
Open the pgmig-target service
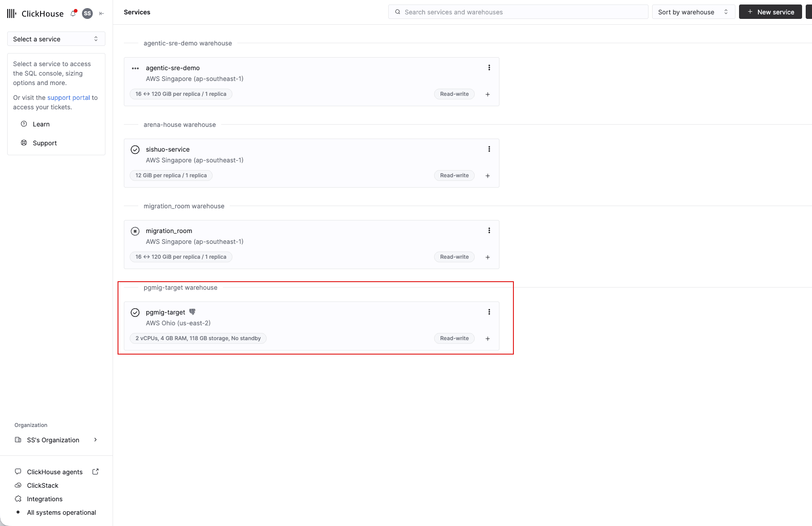click(165, 312)
